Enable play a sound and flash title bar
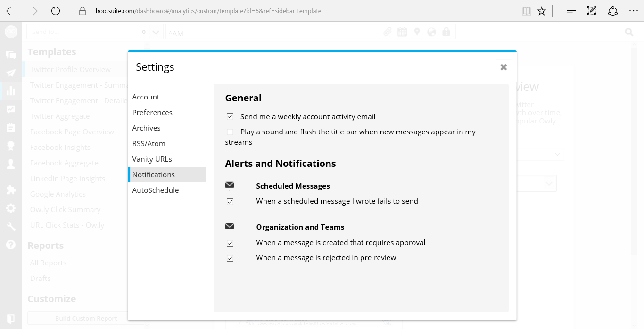This screenshot has width=644, height=329. tap(230, 132)
